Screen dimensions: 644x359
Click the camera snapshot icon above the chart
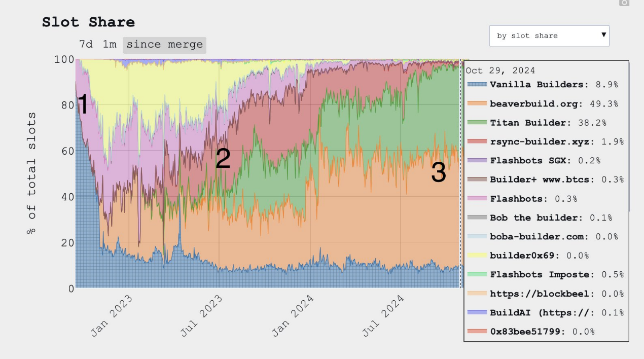click(624, 3)
